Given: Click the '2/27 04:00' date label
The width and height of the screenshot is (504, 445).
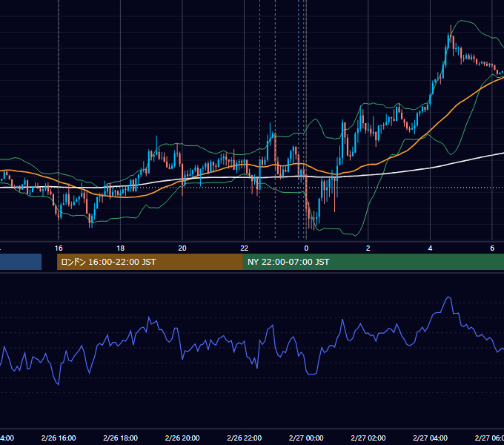Looking at the screenshot, I should tap(430, 438).
